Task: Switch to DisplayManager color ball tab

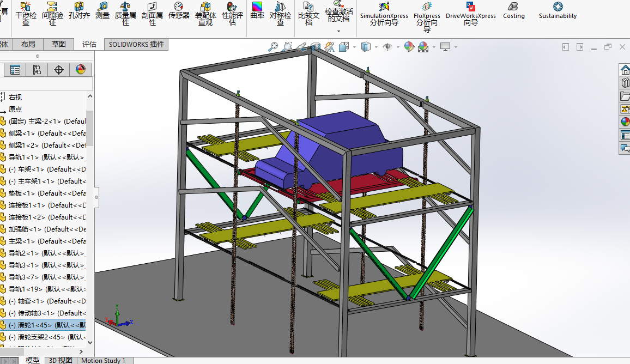Action: 80,70
